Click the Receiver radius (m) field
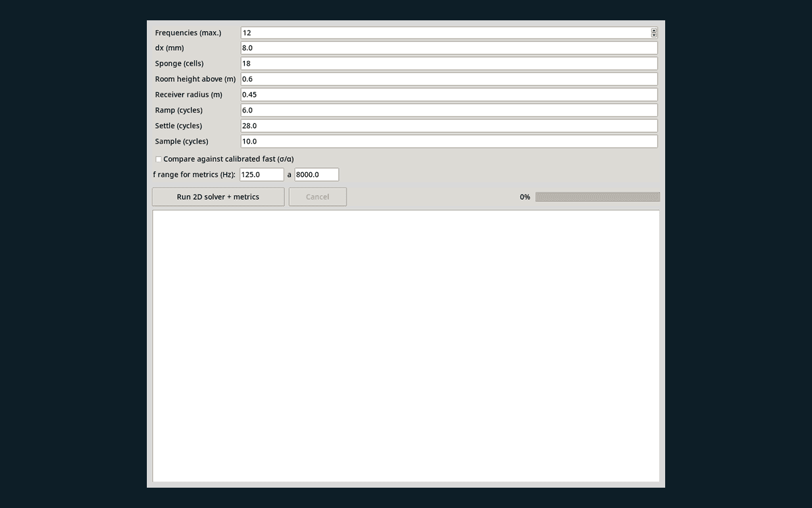Image resolution: width=812 pixels, height=508 pixels. 449,95
